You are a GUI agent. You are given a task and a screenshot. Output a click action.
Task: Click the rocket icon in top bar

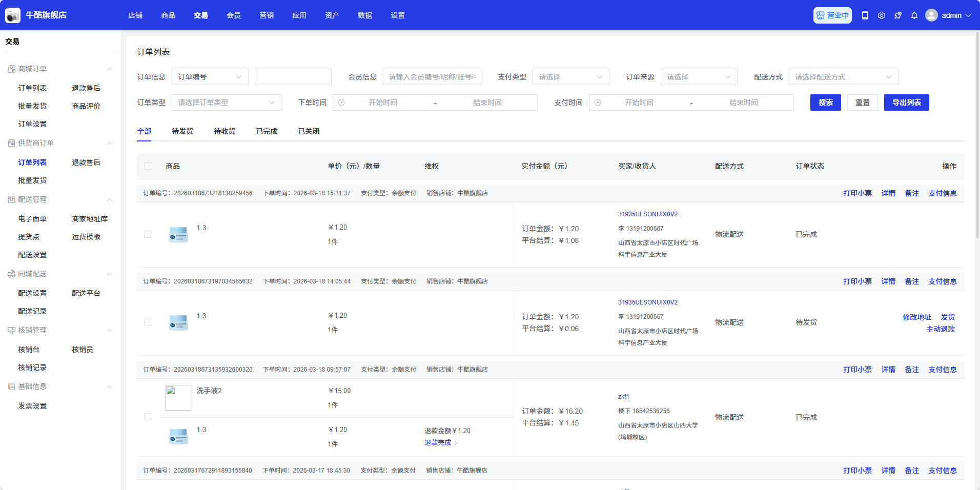898,15
